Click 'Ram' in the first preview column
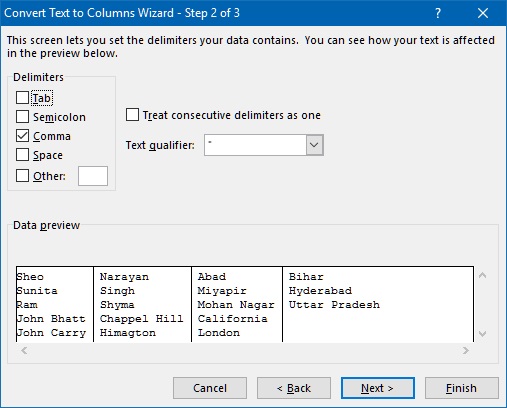 (27, 305)
